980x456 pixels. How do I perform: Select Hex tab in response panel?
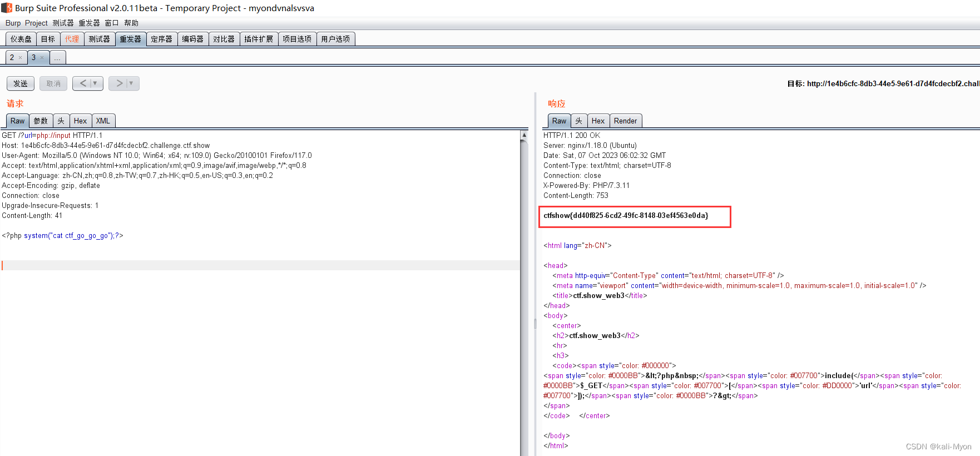(598, 121)
